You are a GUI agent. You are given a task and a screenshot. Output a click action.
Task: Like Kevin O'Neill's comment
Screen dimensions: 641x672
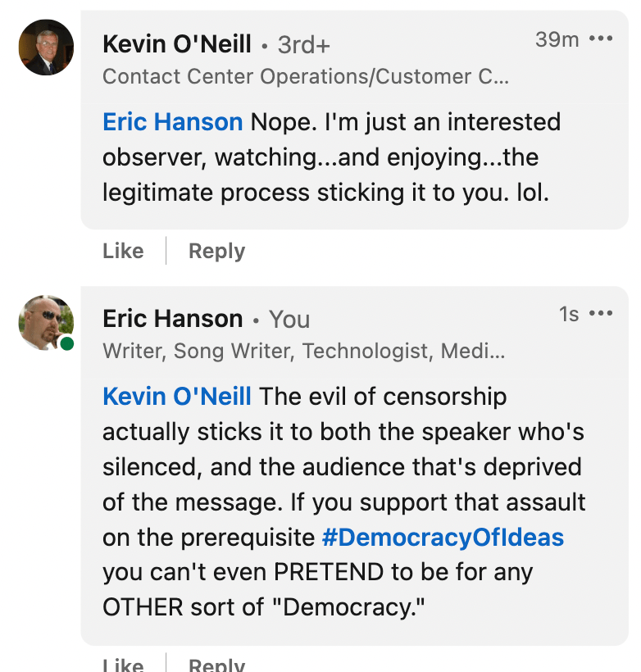[x=123, y=251]
